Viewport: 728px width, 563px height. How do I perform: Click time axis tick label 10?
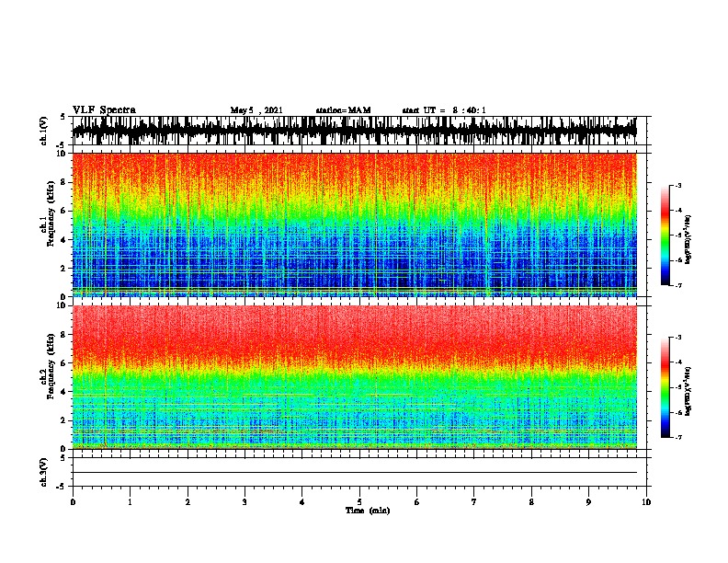(646, 502)
